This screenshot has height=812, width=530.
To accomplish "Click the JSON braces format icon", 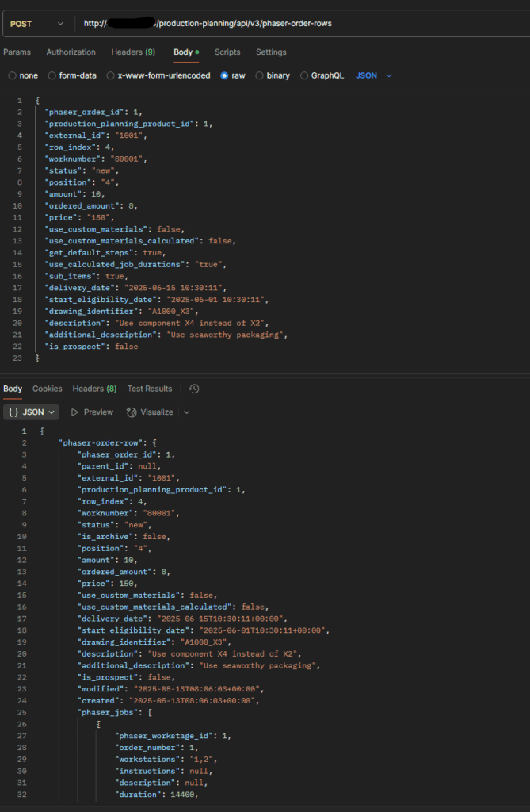I will 14,412.
